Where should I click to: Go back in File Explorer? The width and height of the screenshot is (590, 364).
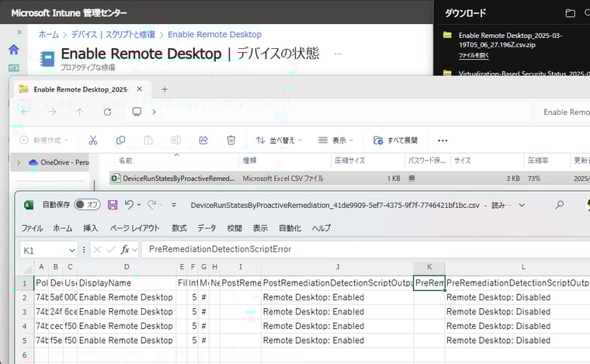[x=25, y=112]
